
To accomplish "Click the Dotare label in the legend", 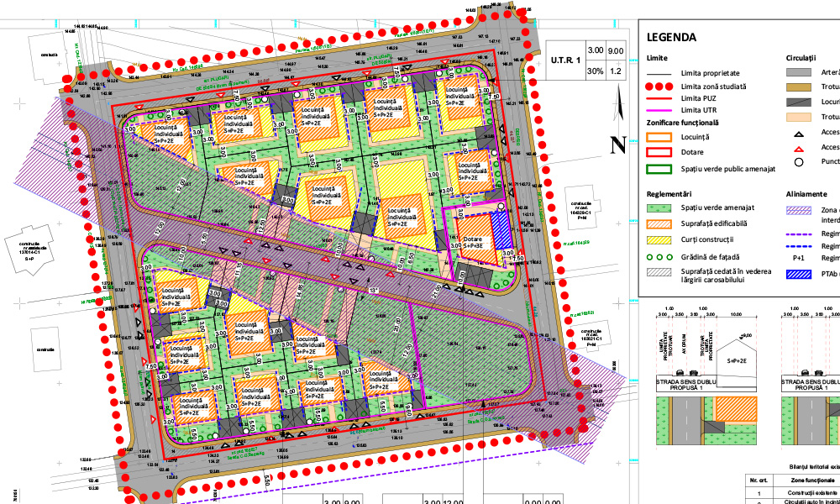I will [693, 153].
